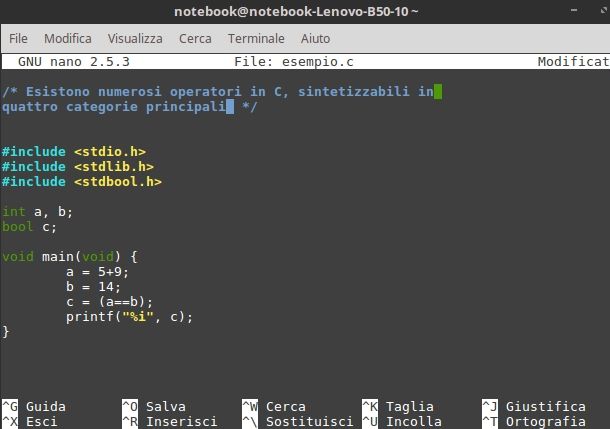The image size is (610, 429).
Task: Place cursor on 'a = 5+9;' line
Action: [x=97, y=272]
